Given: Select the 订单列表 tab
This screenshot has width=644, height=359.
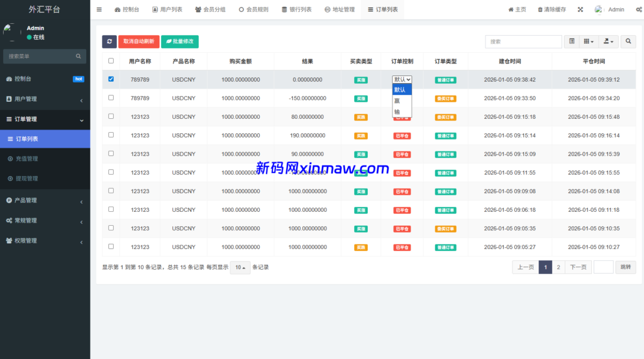Looking at the screenshot, I should (383, 9).
